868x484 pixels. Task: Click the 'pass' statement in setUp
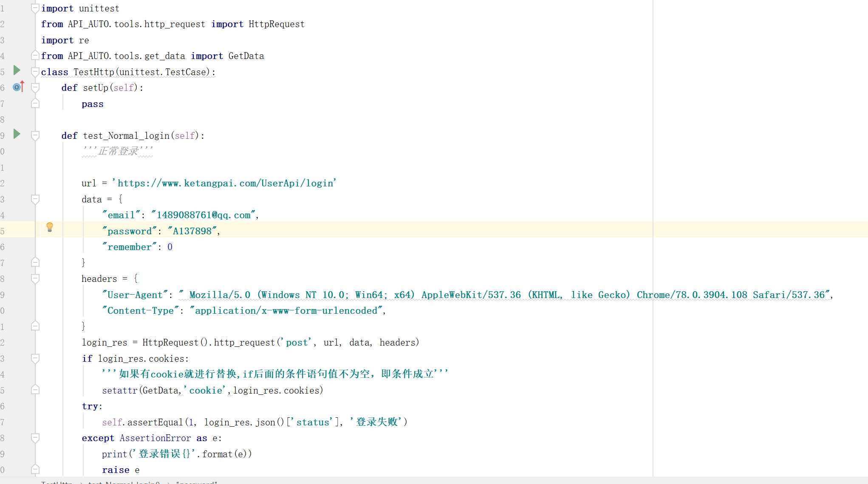[x=93, y=104]
